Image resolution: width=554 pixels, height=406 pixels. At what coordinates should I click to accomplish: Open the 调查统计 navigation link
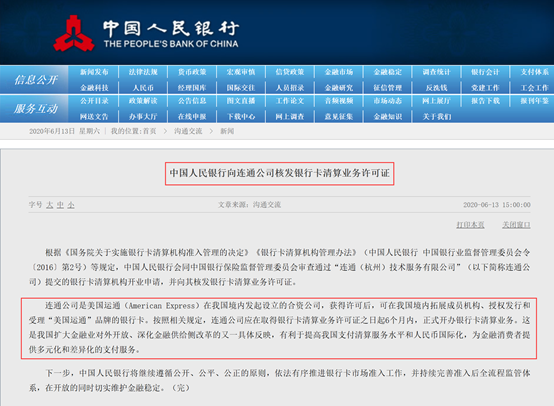[437, 72]
